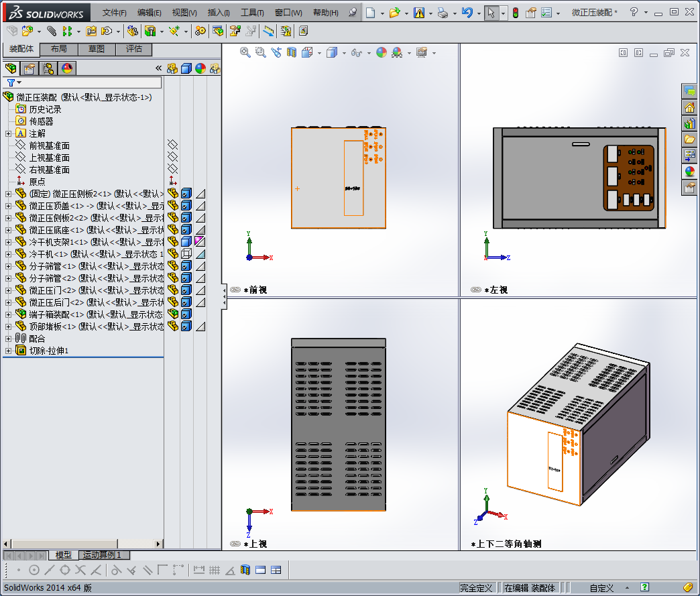Open the Design Library task pane icon
This screenshot has height=596, width=700.
click(x=689, y=123)
